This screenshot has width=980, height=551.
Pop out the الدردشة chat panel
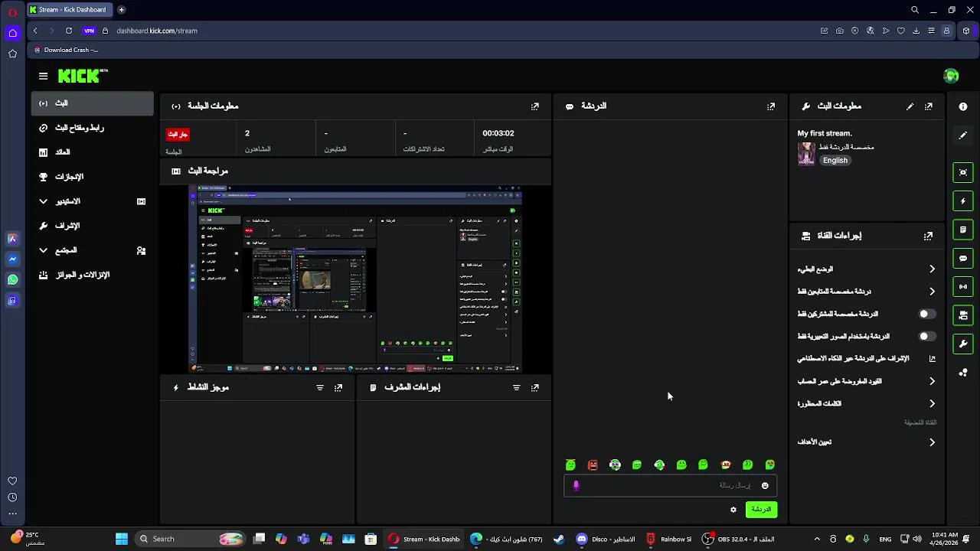tap(771, 106)
